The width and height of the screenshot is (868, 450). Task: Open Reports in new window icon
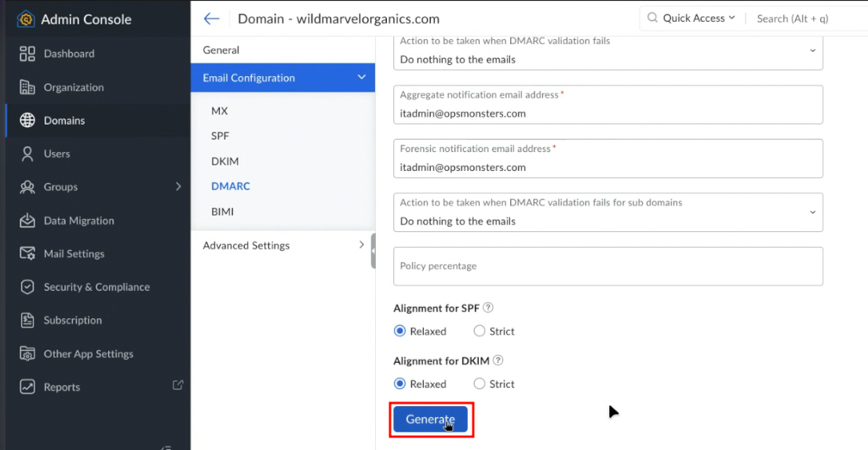click(177, 385)
